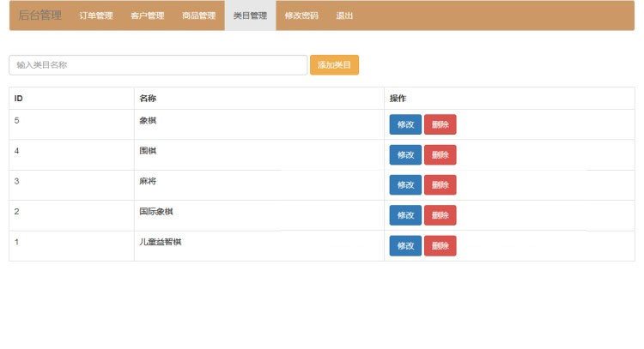644x349 pixels.
Task: Click 修改 for the 象棋 row
Action: (405, 124)
